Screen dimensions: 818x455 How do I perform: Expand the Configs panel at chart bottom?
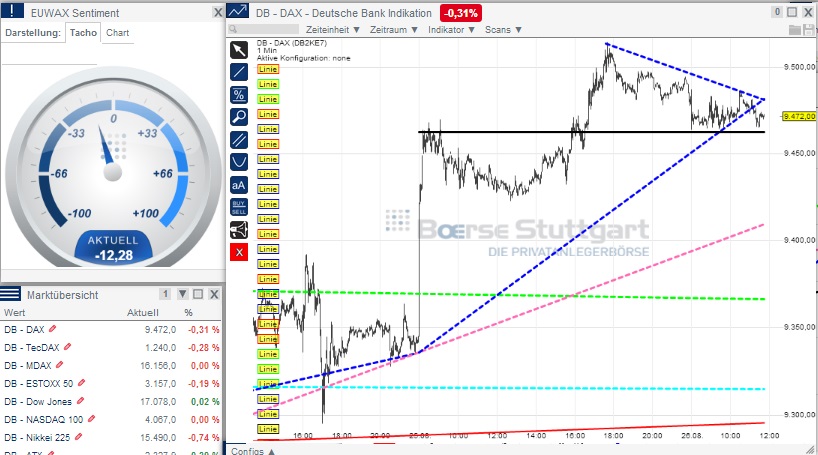253,451
